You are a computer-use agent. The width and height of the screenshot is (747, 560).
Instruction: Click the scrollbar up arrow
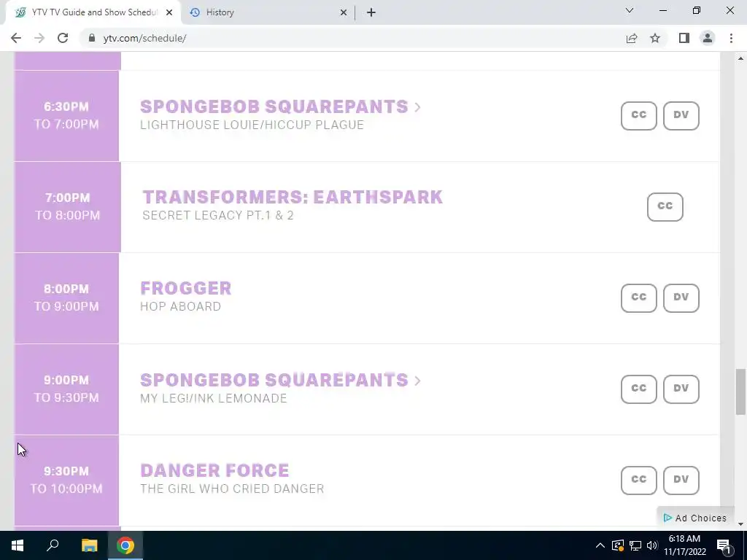point(740,58)
